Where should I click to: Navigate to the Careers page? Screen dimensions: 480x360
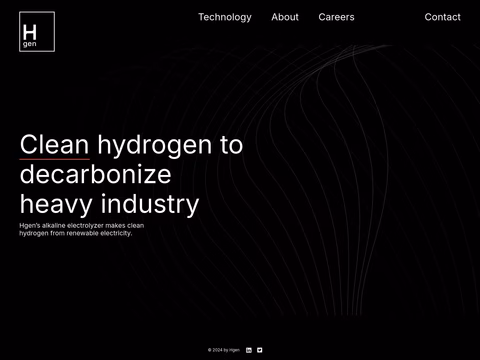tap(336, 17)
